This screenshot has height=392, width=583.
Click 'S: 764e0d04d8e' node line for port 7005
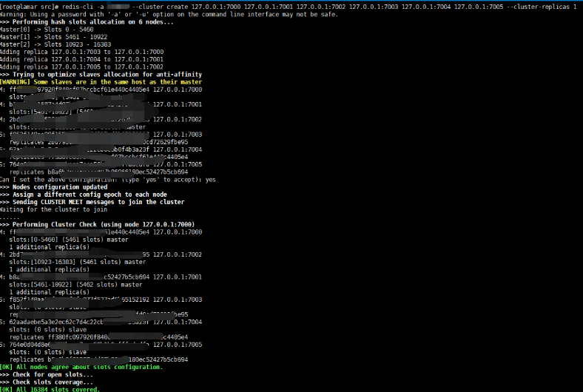(101, 345)
